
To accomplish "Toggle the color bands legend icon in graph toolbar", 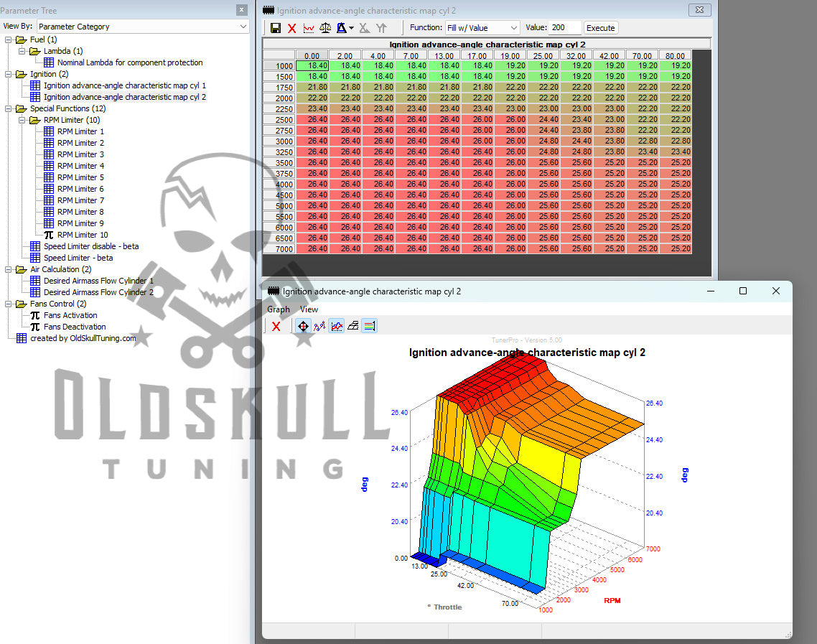I will tap(370, 326).
